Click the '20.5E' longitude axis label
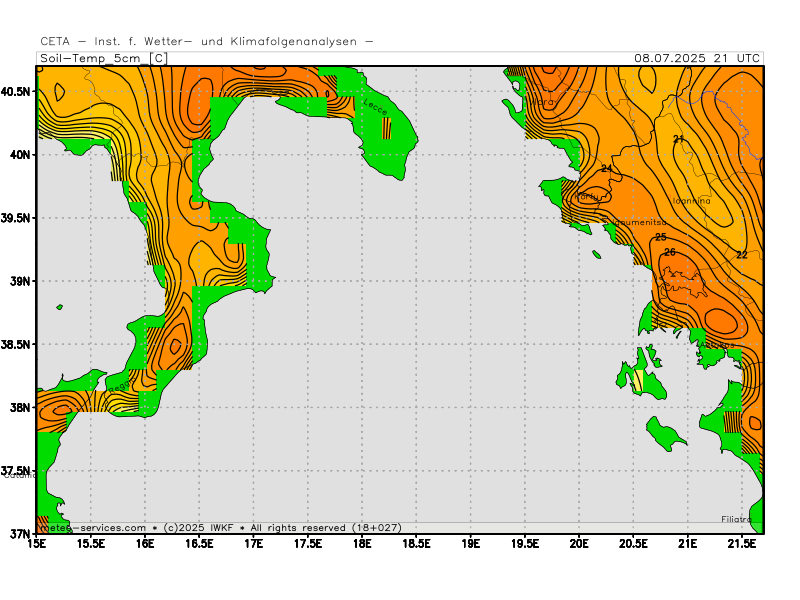Viewport: 800px width, 600px height. 633,544
